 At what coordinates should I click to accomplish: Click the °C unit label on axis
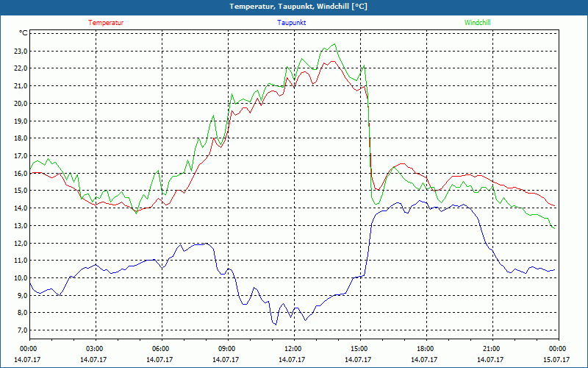pyautogui.click(x=24, y=33)
